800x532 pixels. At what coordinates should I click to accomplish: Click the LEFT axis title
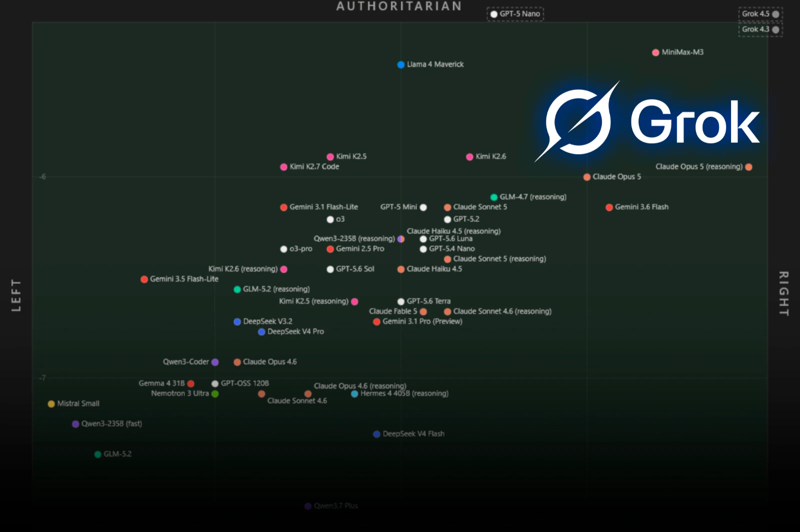(16, 295)
